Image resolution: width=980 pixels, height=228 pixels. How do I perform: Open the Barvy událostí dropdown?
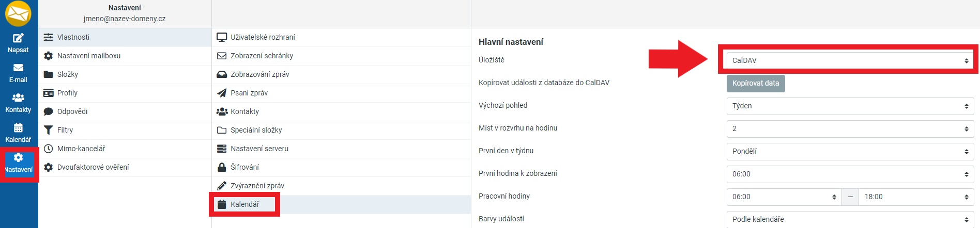pos(850,219)
